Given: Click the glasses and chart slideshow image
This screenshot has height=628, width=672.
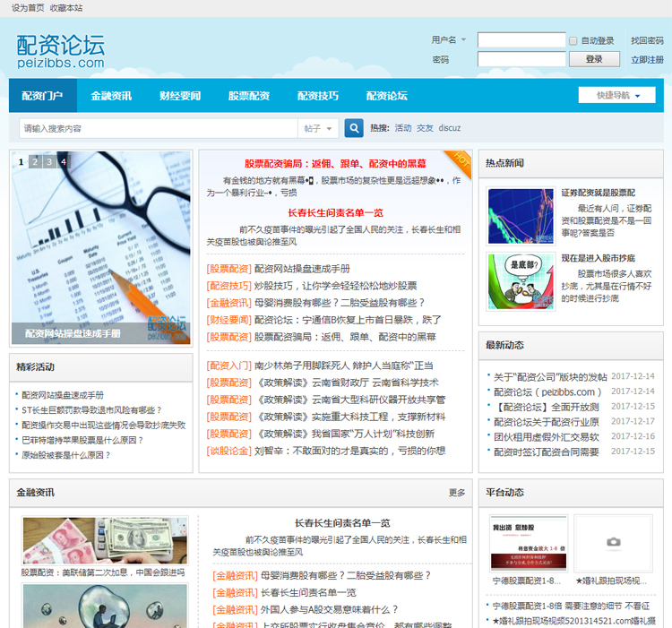Looking at the screenshot, I should pyautogui.click(x=101, y=247).
